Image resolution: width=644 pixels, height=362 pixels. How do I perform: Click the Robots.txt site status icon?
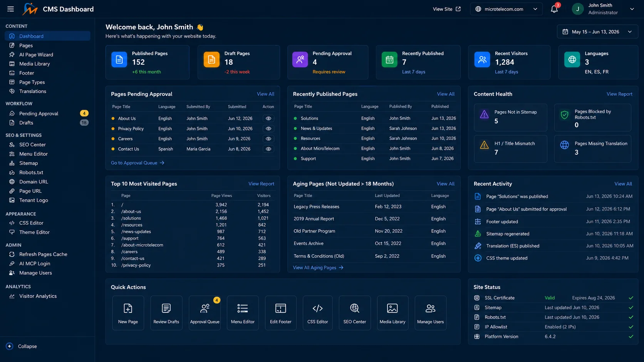(x=477, y=317)
